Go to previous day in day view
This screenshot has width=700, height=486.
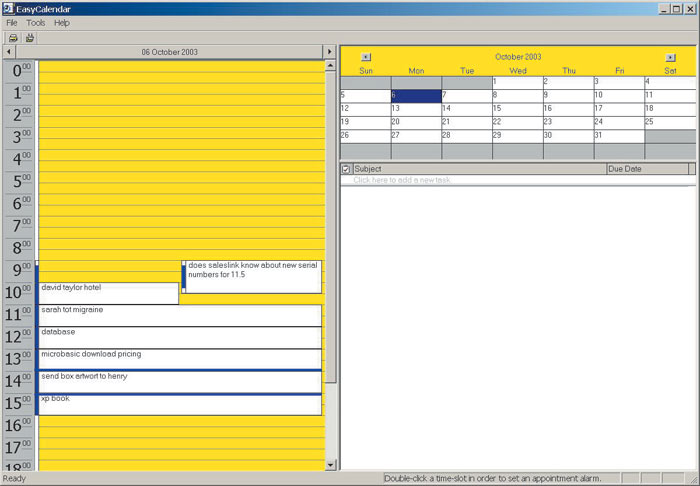point(9,51)
